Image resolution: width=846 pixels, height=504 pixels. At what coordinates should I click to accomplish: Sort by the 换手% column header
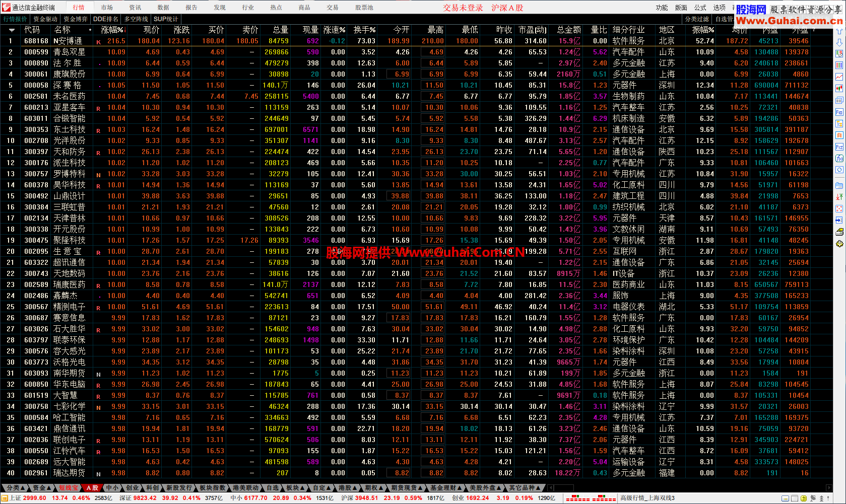364,30
